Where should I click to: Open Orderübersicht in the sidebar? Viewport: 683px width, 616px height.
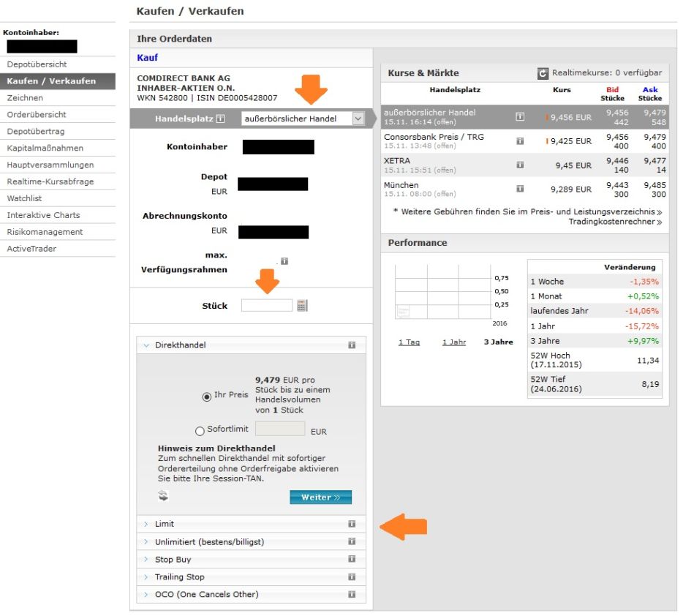pos(58,115)
